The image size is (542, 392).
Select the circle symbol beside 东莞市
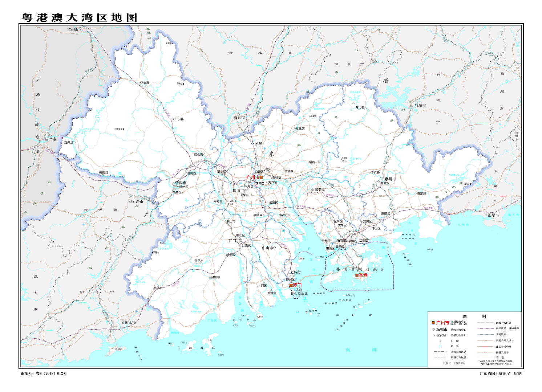point(312,189)
